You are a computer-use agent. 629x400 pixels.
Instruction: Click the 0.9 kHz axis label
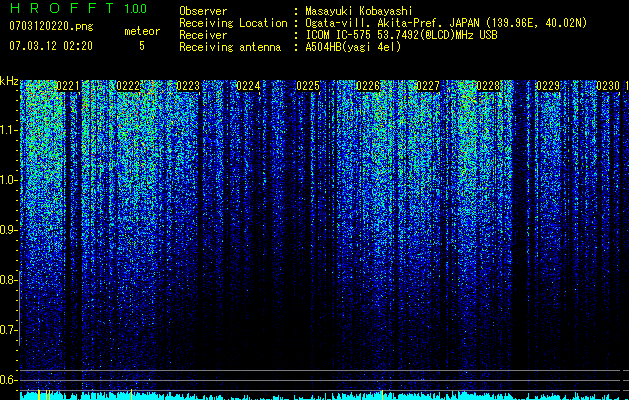pos(9,230)
